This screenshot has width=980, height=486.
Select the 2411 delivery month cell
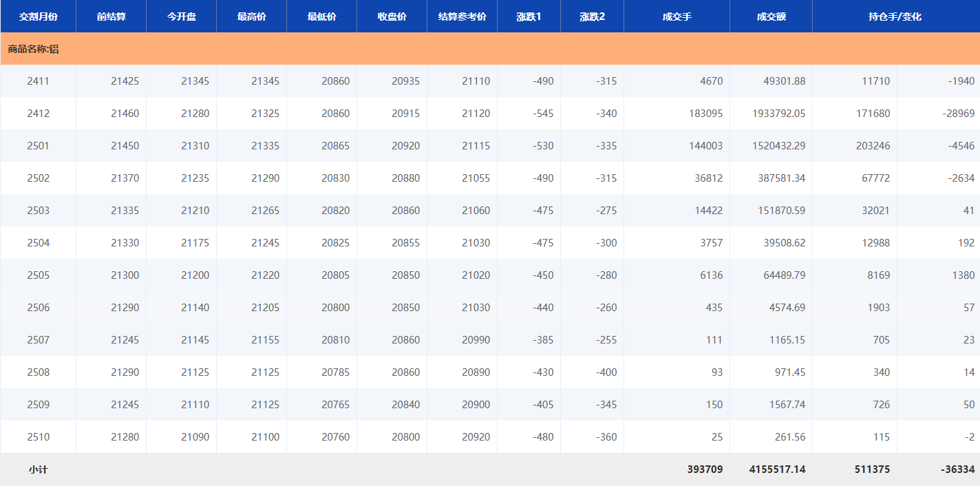38,81
